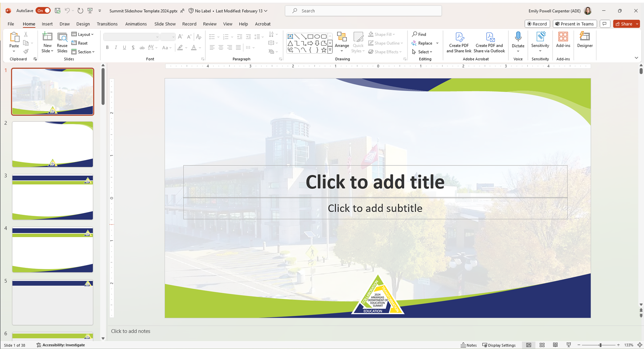Open the Animations tab

pyautogui.click(x=136, y=24)
